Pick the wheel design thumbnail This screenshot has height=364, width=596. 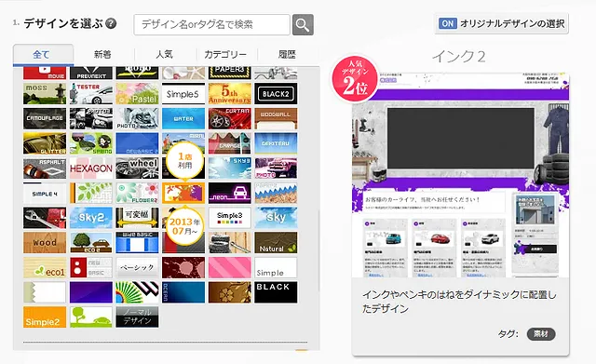click(137, 169)
